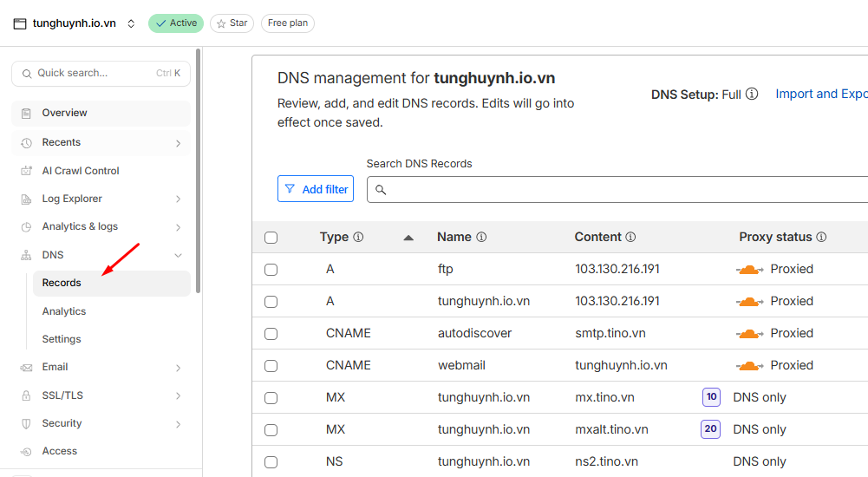Click the SSL/TLS lock icon

point(26,395)
